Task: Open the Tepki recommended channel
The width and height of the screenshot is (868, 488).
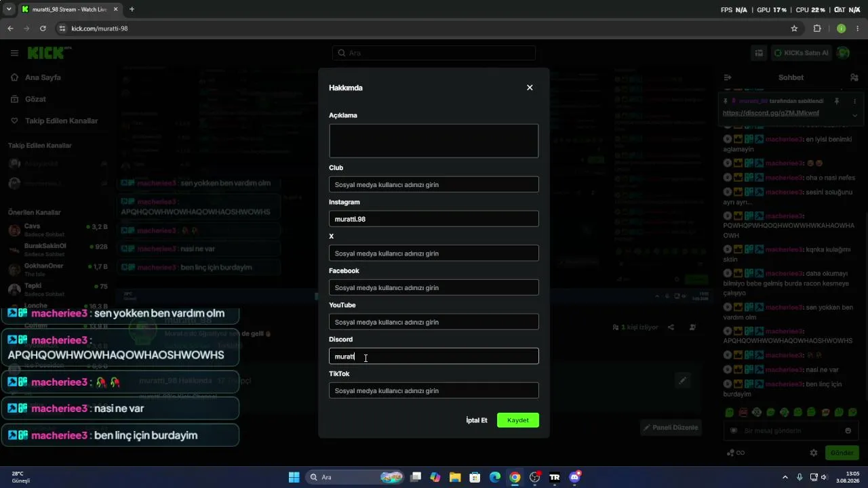Action: (x=58, y=289)
